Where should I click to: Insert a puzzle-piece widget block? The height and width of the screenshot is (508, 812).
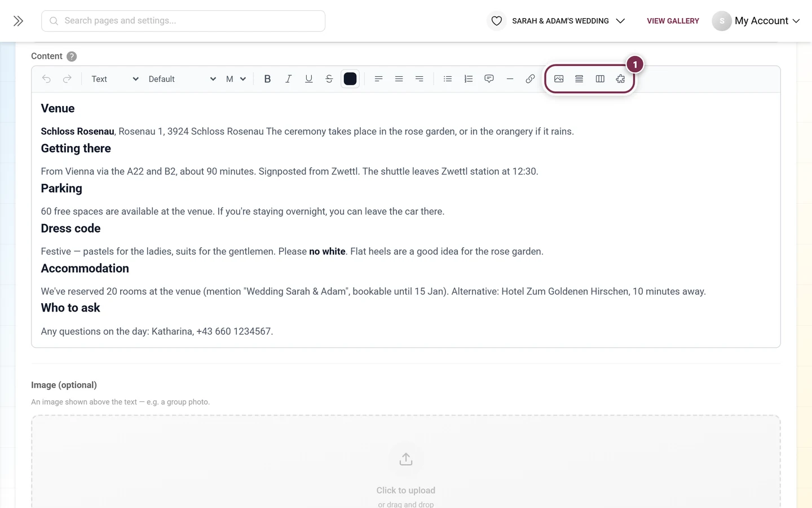tap(620, 79)
